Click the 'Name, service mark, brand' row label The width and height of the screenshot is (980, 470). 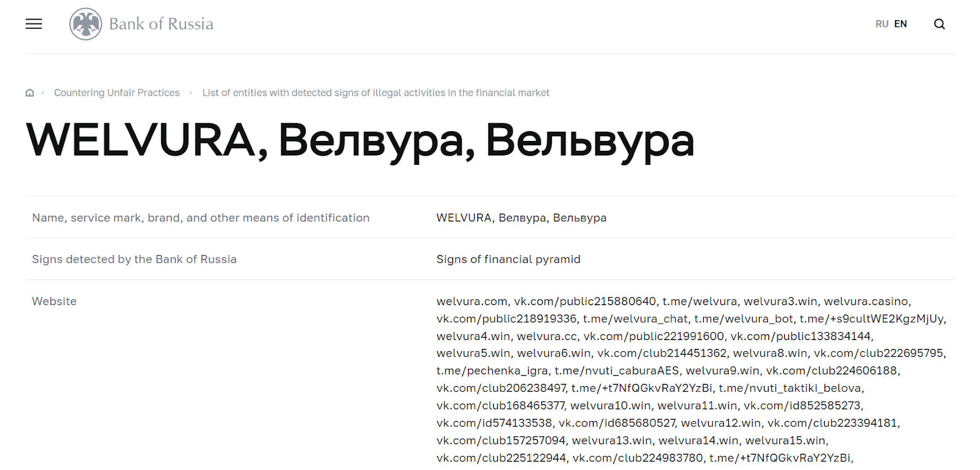[200, 218]
